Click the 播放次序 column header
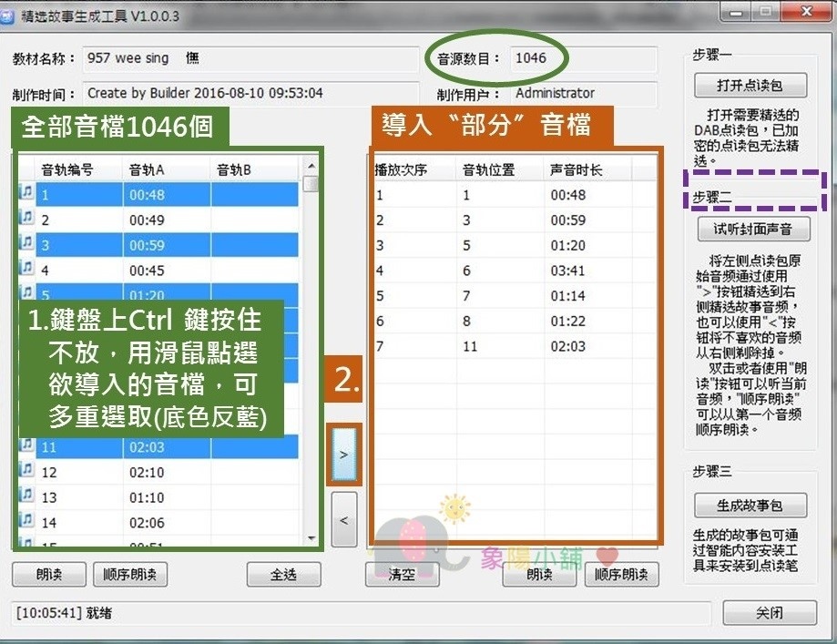 tap(413, 169)
